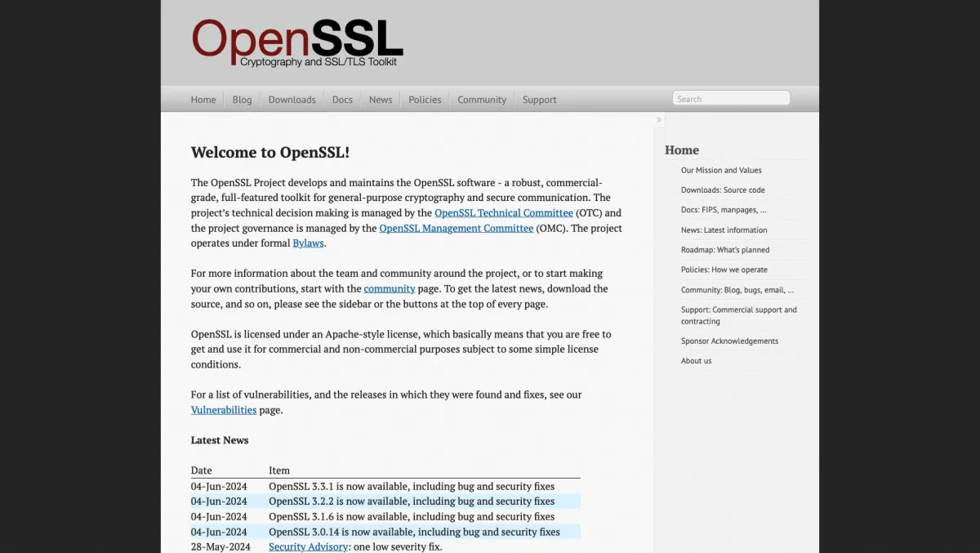Open the Bylaws link
The image size is (980, 553).
click(x=309, y=243)
